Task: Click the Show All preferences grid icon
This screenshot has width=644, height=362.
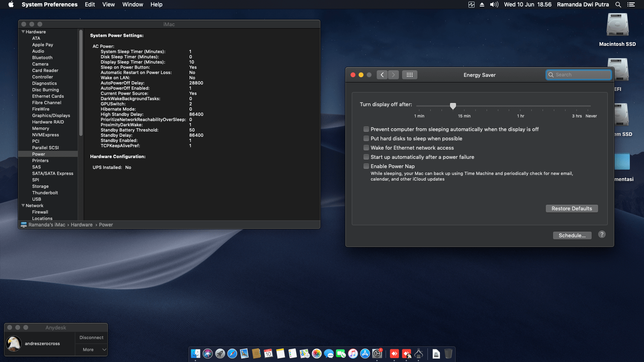Action: pos(409,75)
